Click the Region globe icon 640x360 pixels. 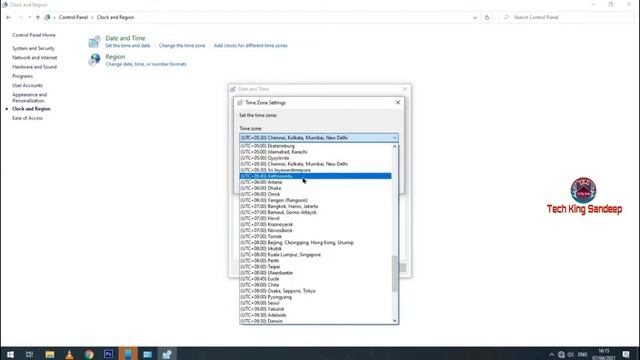coord(94,60)
